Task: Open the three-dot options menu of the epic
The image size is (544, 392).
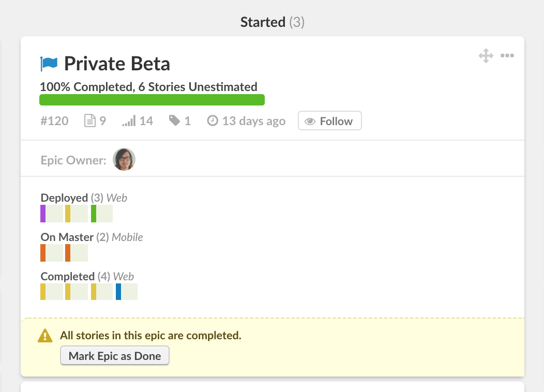Action: [507, 55]
